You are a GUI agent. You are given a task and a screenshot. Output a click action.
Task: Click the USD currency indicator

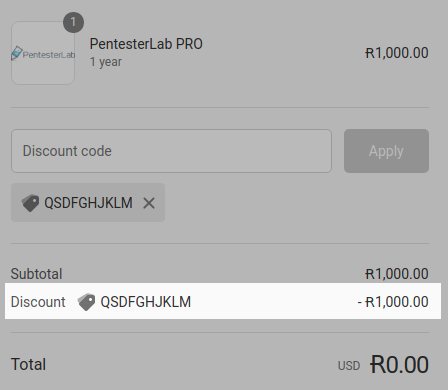tap(349, 366)
